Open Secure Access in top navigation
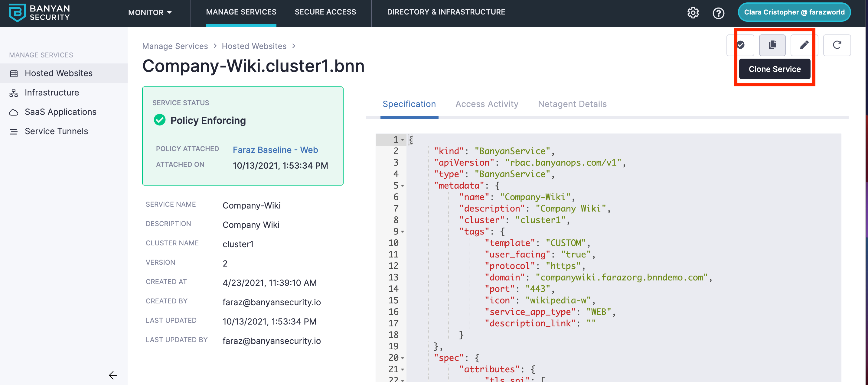Screen dimensions: 868x385 click(325, 12)
